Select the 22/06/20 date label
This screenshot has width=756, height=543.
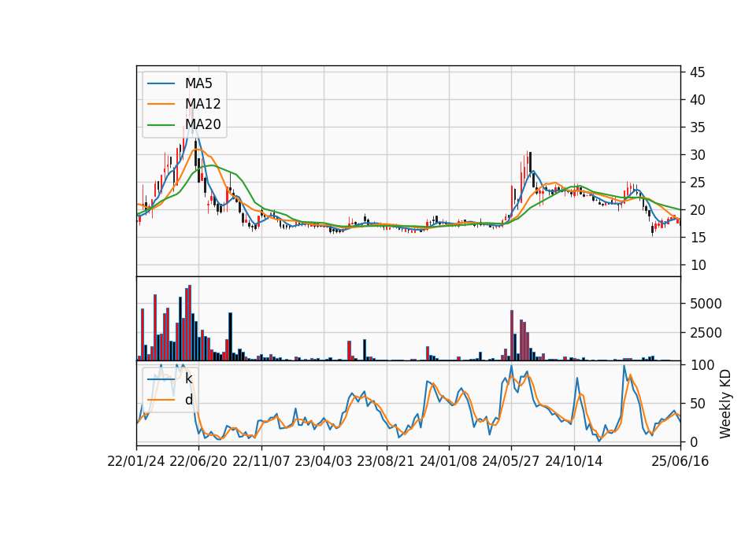point(198,461)
